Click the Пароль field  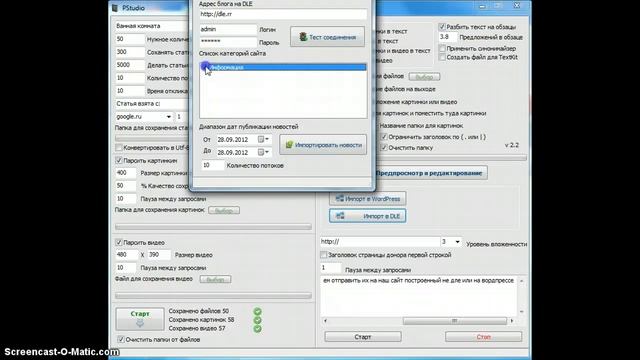228,42
